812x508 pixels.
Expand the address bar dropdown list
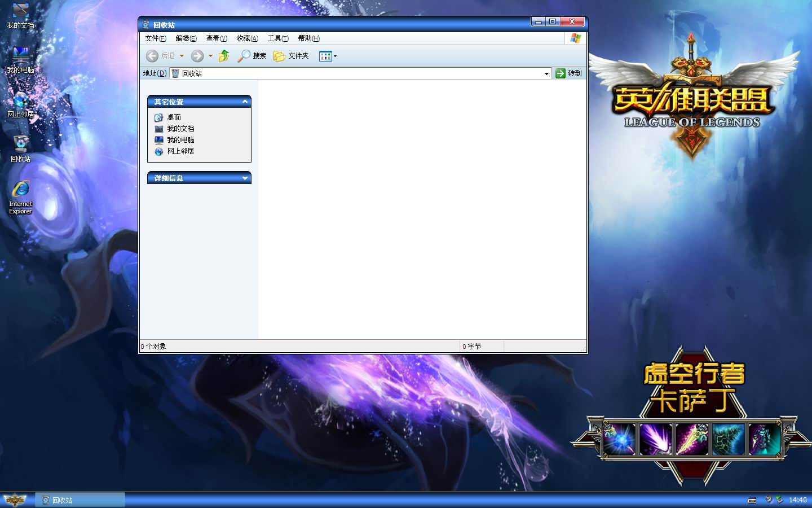(x=546, y=73)
